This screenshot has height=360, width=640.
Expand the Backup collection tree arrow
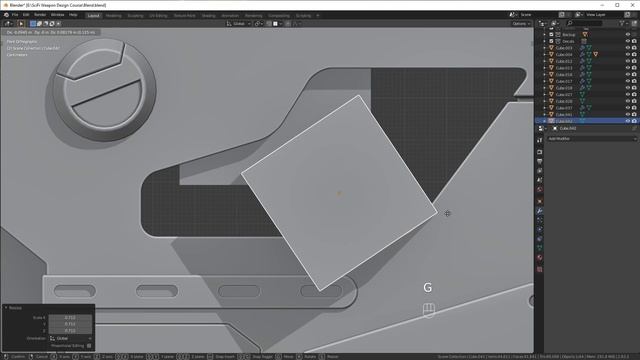(x=544, y=35)
